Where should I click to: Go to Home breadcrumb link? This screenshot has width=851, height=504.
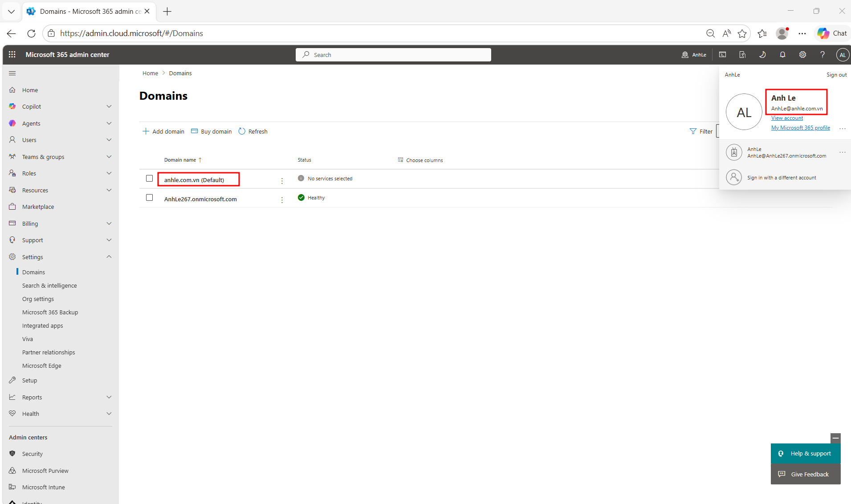[x=150, y=73]
